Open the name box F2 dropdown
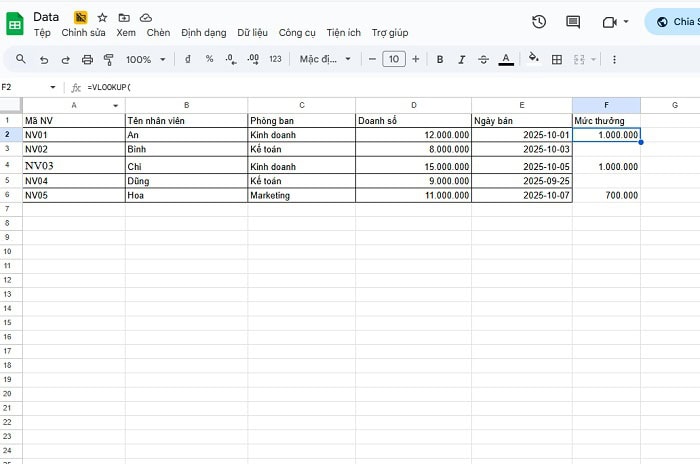700x464 pixels. [x=53, y=87]
